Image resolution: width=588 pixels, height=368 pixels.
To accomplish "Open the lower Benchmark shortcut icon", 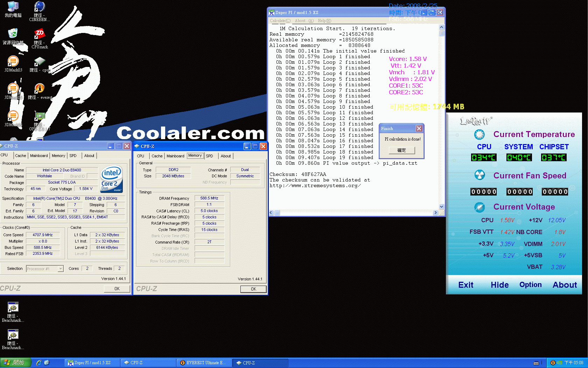I will click(13, 339).
